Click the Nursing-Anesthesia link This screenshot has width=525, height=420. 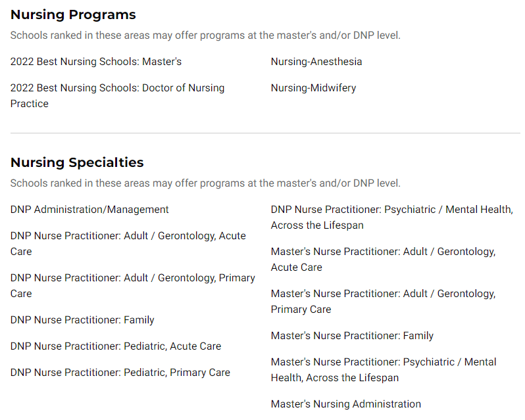(x=316, y=62)
